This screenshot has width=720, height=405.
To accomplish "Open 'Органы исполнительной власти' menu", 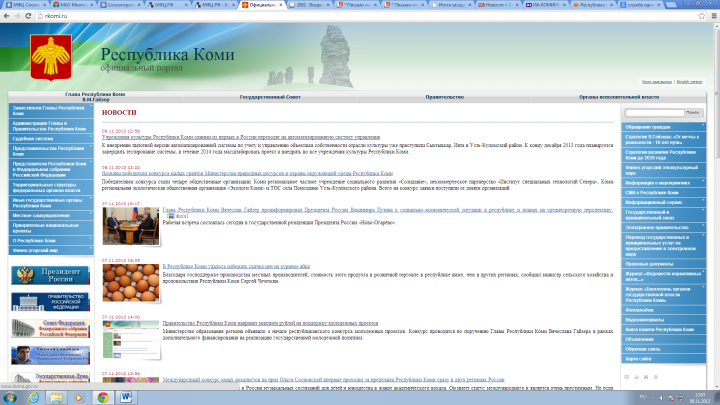I will click(619, 97).
